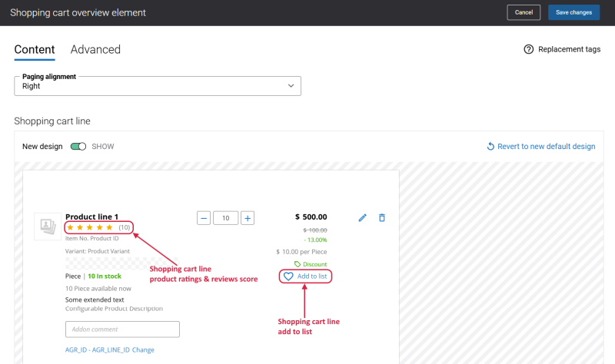Viewport: 615px width, 364px height.
Task: Click the star rating on Product line 1
Action: click(x=90, y=227)
